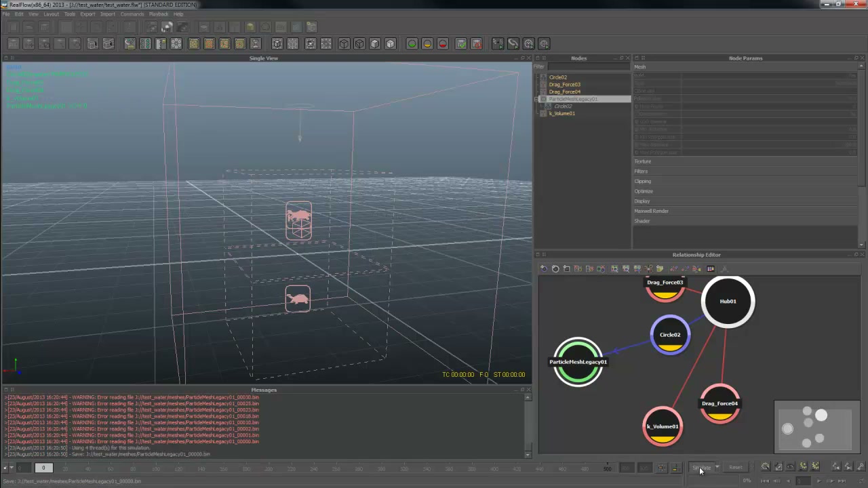Viewport: 868px width, 488px height.
Task: Click the timeline current frame marker at 0
Action: 43,468
